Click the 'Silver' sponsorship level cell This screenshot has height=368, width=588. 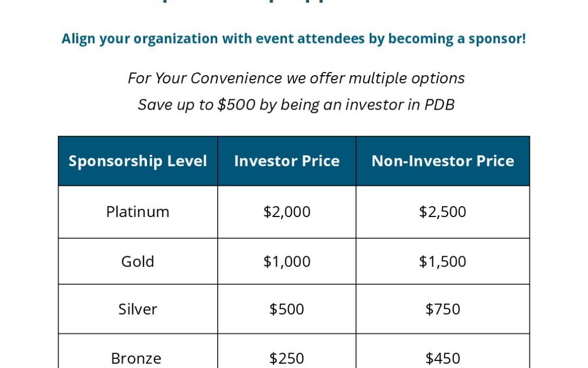(x=138, y=309)
